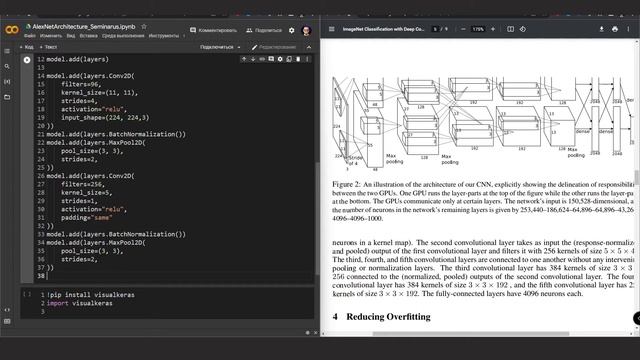Viewport: 640px width, 360px height.
Task: Zoom in the PDF
Action: pos(493,29)
